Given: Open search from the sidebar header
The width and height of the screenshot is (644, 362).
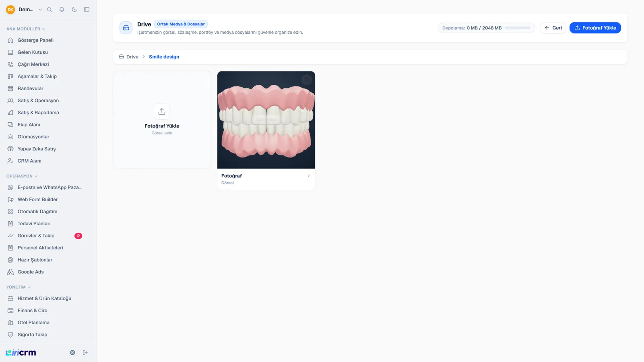Looking at the screenshot, I should tap(50, 10).
